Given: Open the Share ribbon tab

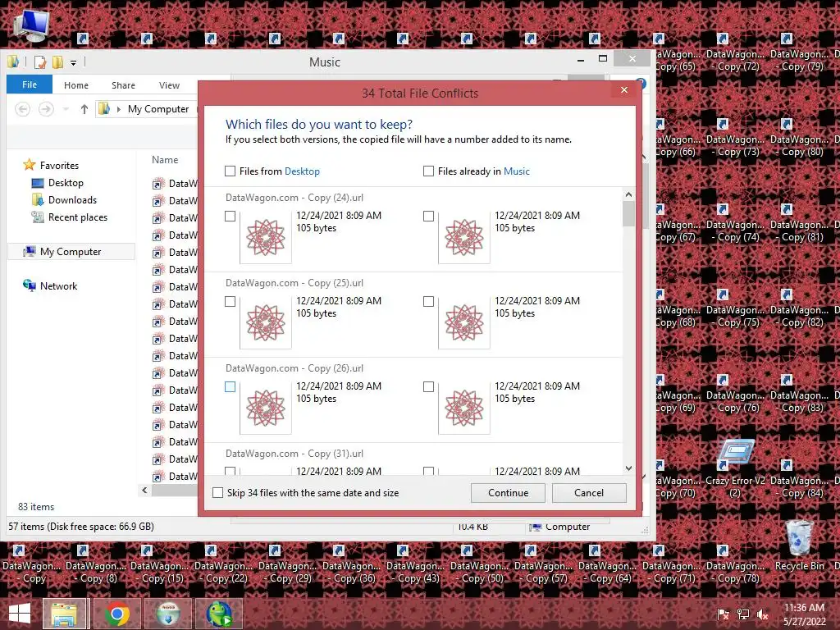Looking at the screenshot, I should (123, 85).
